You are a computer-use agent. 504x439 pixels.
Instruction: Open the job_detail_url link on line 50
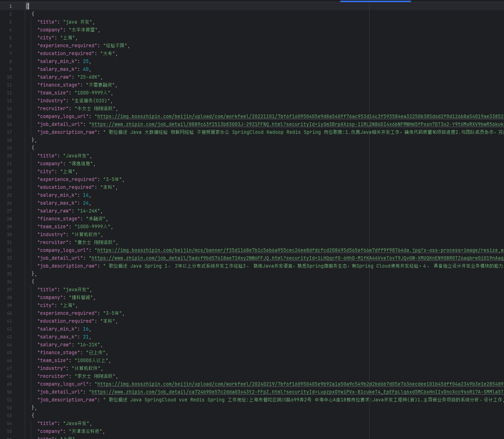coord(298,392)
